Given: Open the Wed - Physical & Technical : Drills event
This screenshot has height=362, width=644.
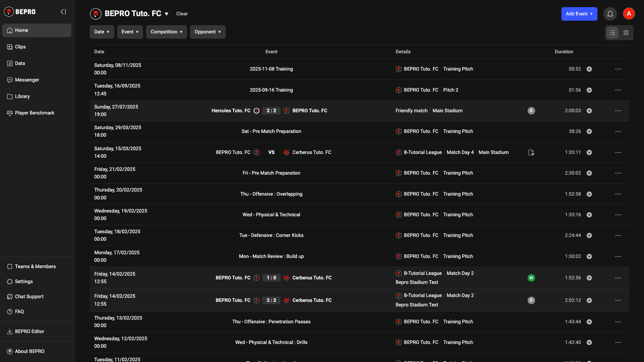Looking at the screenshot, I should point(271,342).
